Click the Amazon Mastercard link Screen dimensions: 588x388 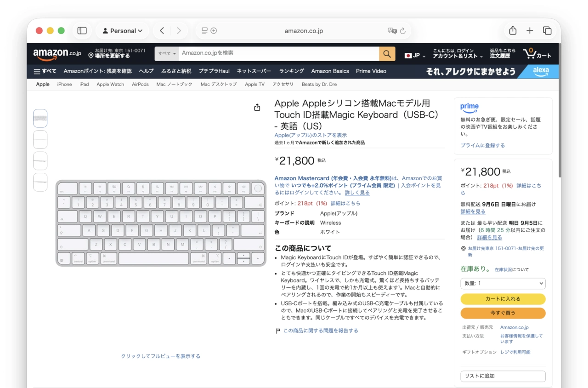pyautogui.click(x=333, y=178)
